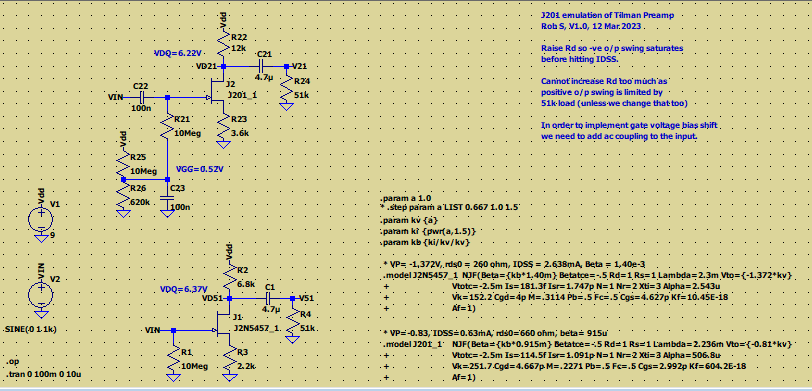Click the 'VDQ=6.22V' annotation
The height and width of the screenshot is (391, 812).
(x=178, y=53)
